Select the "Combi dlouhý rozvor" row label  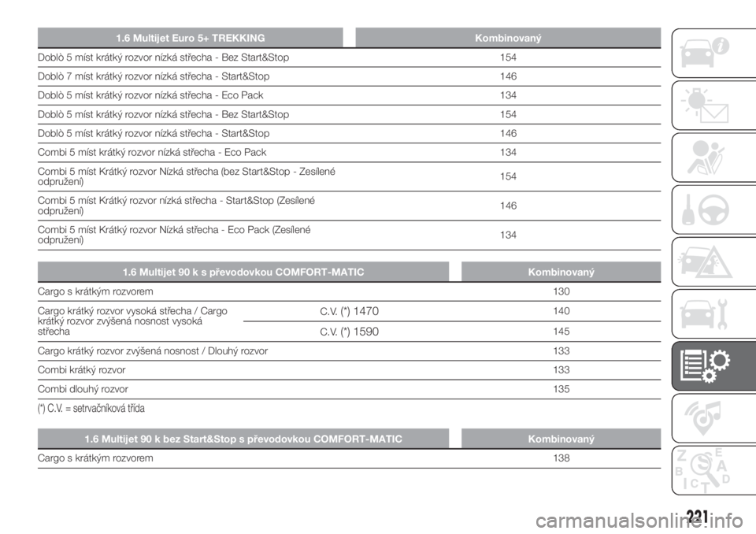(83, 389)
